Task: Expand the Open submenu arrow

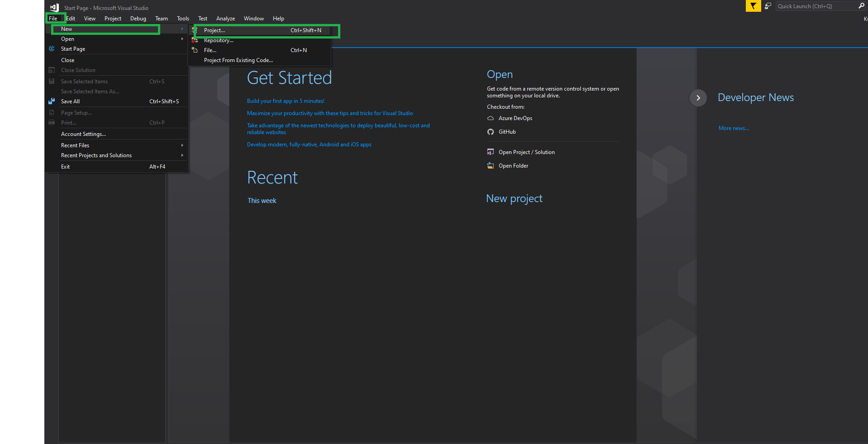Action: (182, 39)
